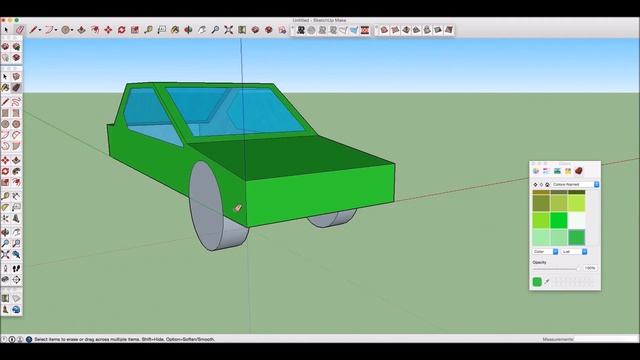The image size is (640, 360).
Task: Select the Text label tool in top toolbar
Action: click(x=162, y=30)
